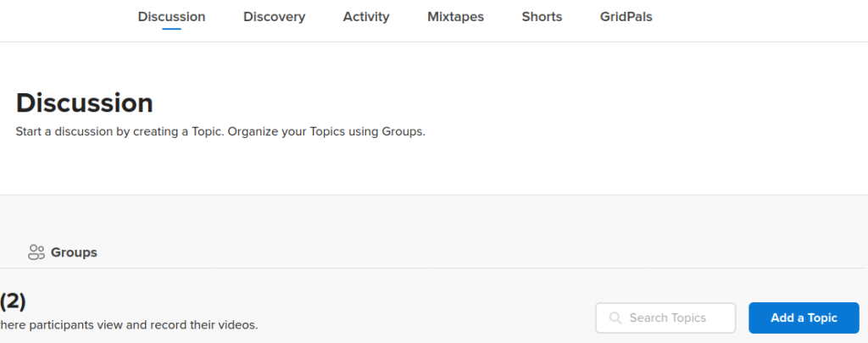Select the Groups section label

[x=75, y=253]
